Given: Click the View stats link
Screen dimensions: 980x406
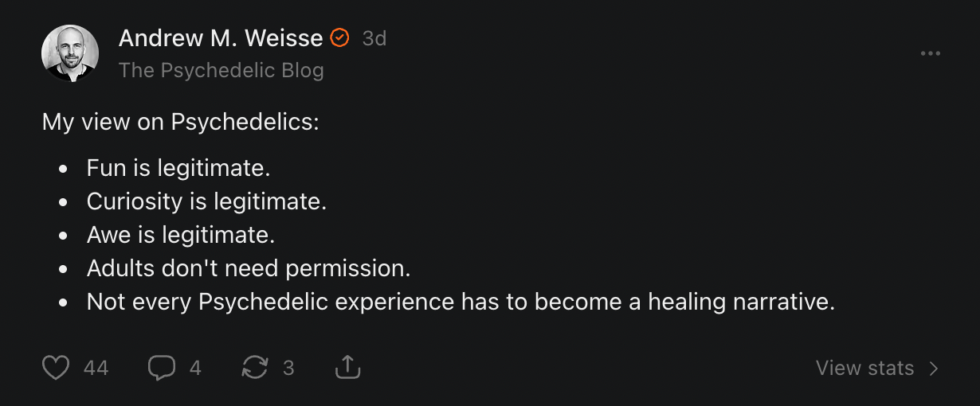Looking at the screenshot, I should coord(864,368).
